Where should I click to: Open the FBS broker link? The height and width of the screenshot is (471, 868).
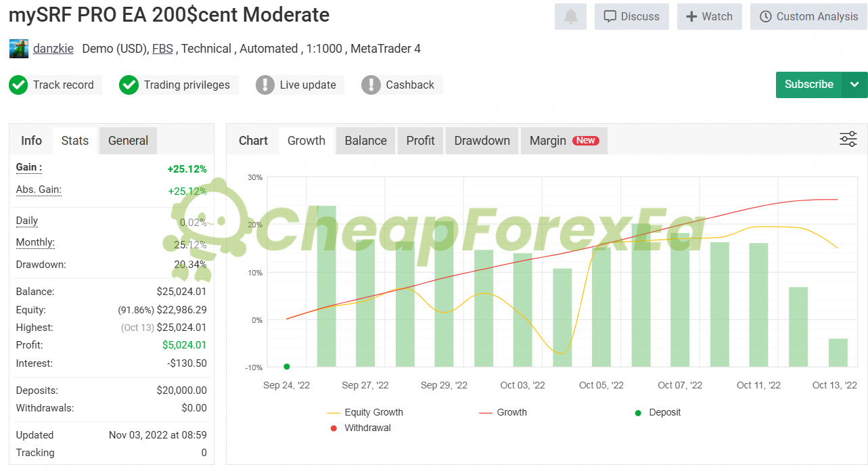pyautogui.click(x=162, y=49)
